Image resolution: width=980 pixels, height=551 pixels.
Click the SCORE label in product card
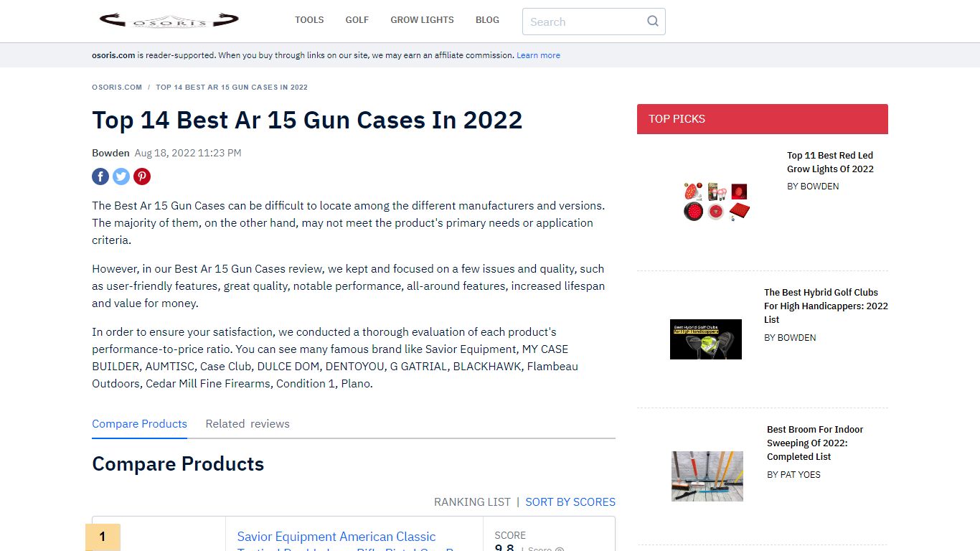pyautogui.click(x=510, y=535)
